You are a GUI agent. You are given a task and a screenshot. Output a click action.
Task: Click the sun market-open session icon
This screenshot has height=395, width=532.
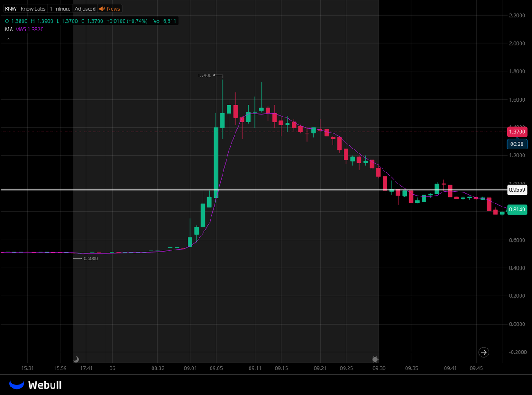click(375, 359)
